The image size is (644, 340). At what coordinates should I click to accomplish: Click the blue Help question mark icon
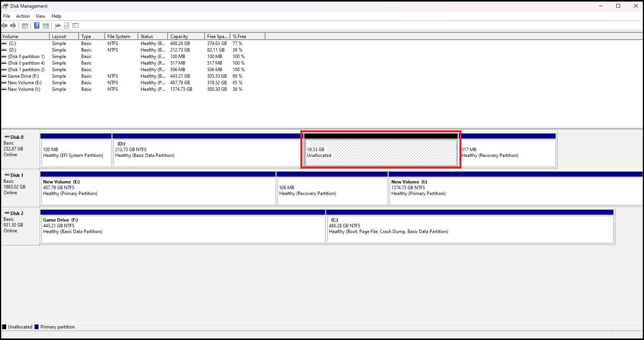37,26
